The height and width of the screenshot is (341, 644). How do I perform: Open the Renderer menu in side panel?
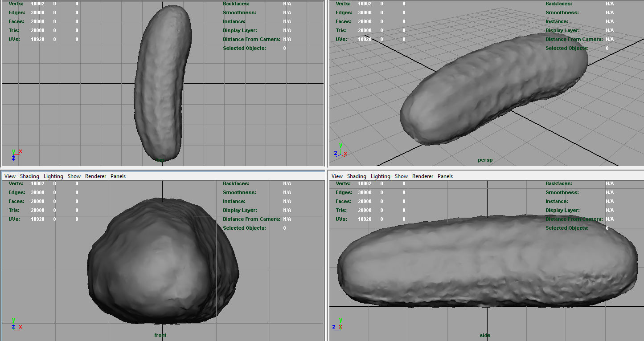[423, 176]
